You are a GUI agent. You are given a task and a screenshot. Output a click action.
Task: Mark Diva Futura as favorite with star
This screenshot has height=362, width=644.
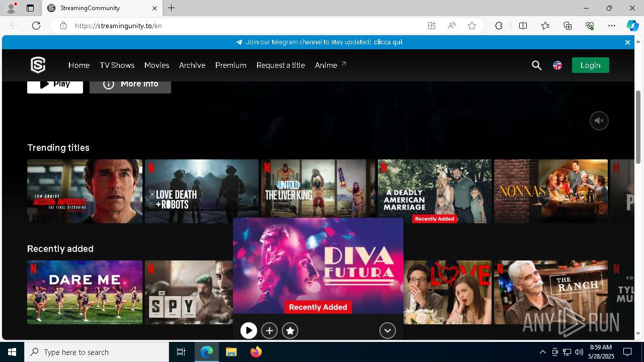click(x=290, y=330)
